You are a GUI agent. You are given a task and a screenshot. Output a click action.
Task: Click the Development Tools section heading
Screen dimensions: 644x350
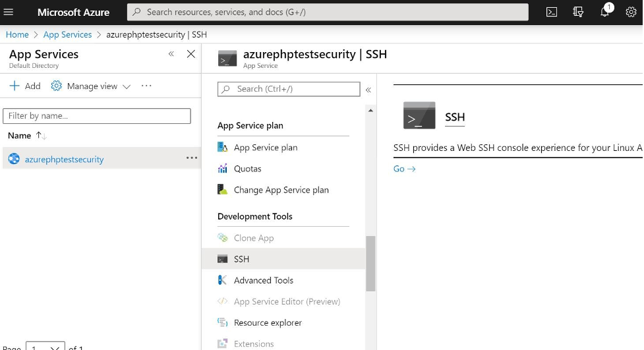coord(255,216)
